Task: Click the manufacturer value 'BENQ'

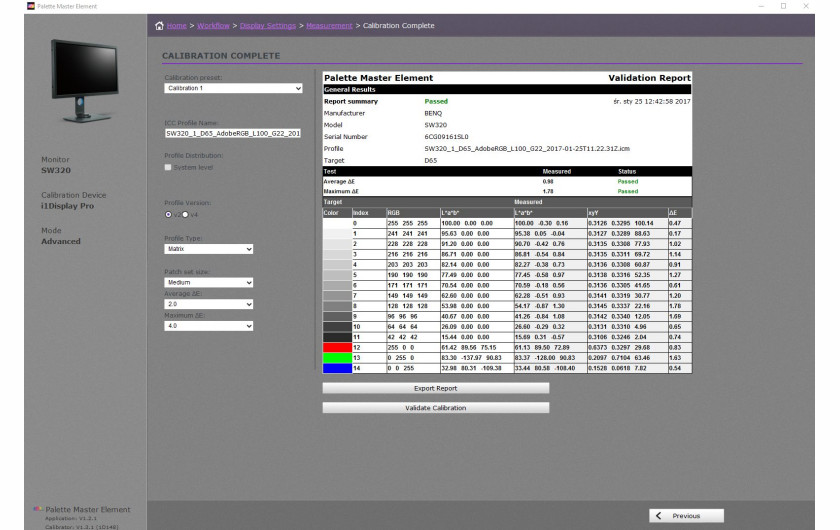Action: point(433,113)
